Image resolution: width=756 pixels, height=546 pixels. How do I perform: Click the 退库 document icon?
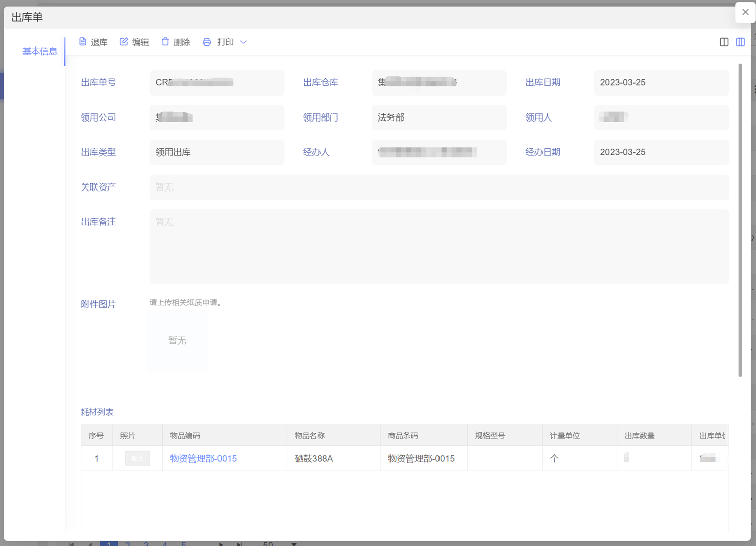pyautogui.click(x=83, y=42)
